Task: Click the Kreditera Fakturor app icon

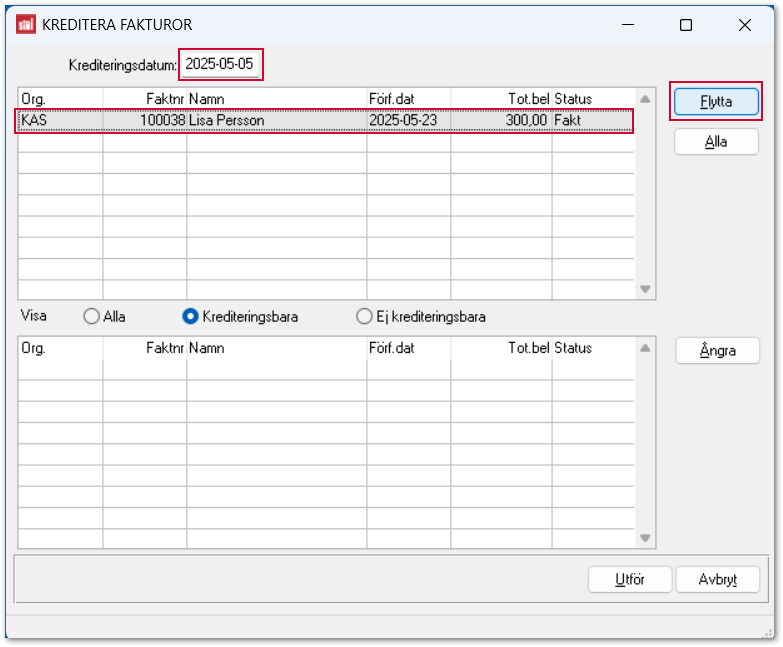Action: tap(26, 24)
